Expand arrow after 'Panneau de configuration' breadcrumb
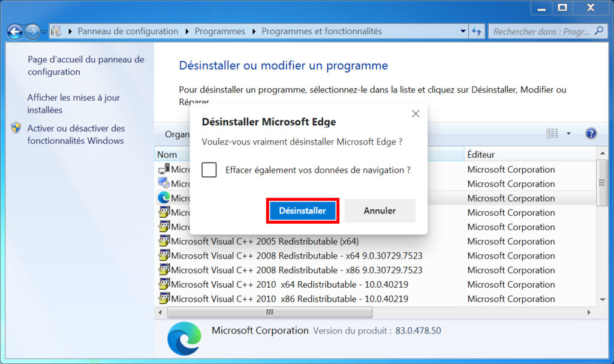This screenshot has height=364, width=614. click(x=187, y=31)
